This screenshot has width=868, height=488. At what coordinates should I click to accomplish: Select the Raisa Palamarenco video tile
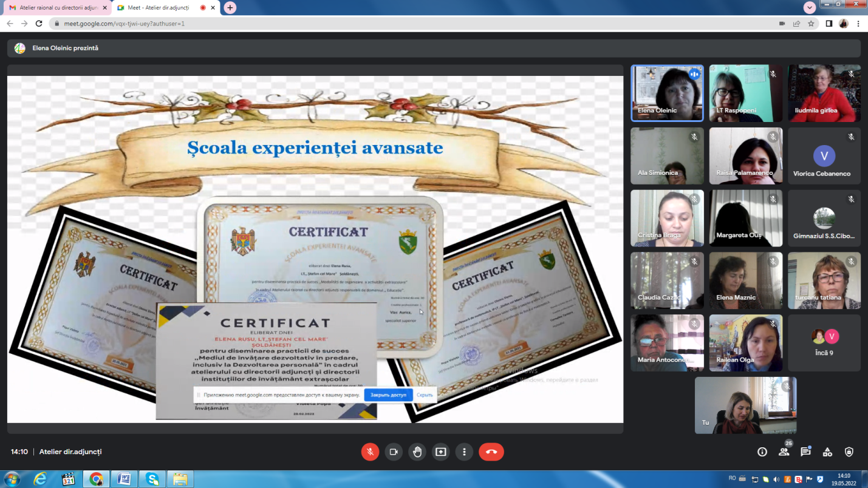pyautogui.click(x=745, y=156)
